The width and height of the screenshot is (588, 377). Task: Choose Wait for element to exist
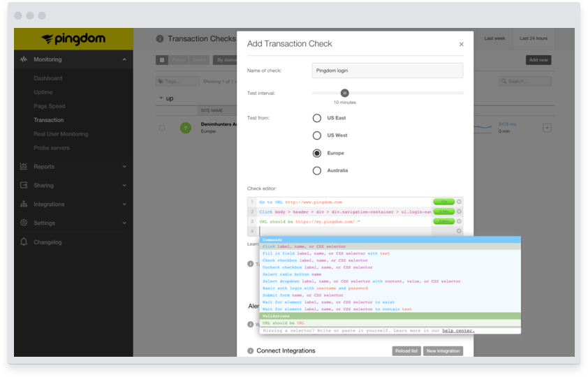point(390,302)
